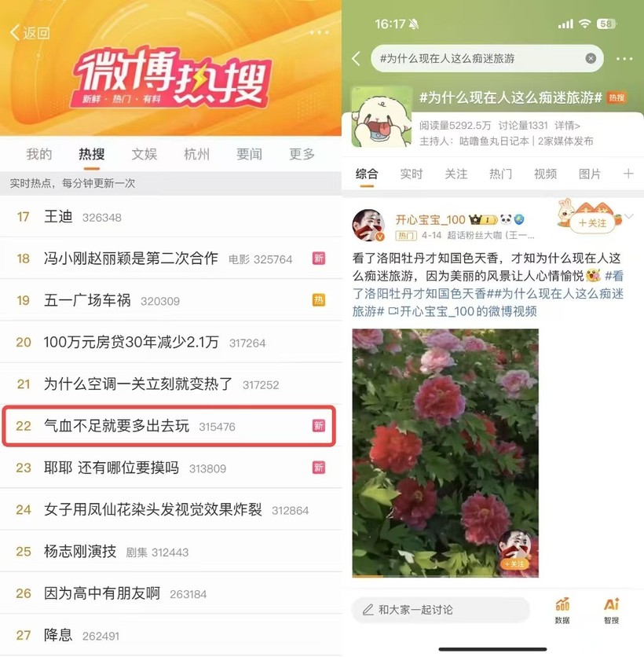Open the 更多 category tab
Screen dimensions: 644x657
302,154
